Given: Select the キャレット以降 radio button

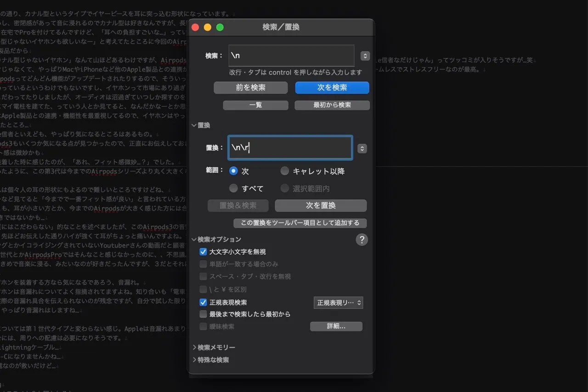Looking at the screenshot, I should click(x=285, y=171).
